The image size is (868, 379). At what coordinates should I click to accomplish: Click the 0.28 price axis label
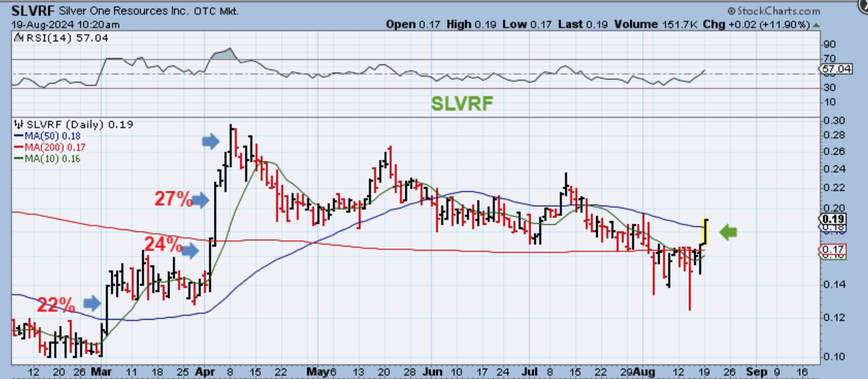pyautogui.click(x=833, y=135)
